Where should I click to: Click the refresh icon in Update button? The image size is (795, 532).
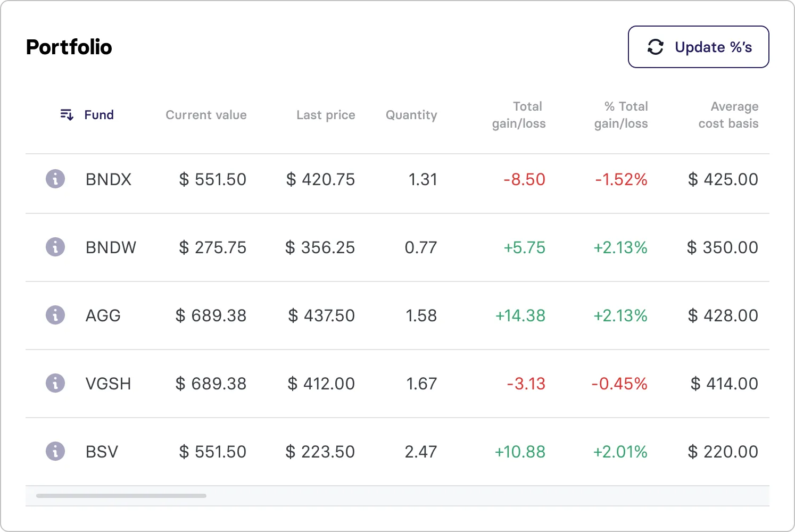(x=656, y=47)
